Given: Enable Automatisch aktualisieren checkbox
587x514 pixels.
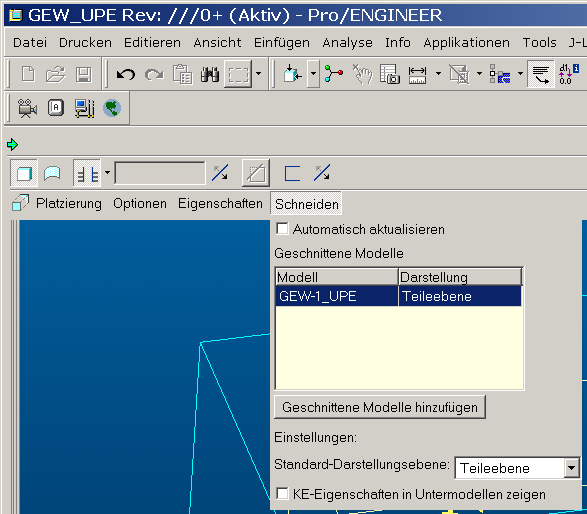Looking at the screenshot, I should pos(282,229).
